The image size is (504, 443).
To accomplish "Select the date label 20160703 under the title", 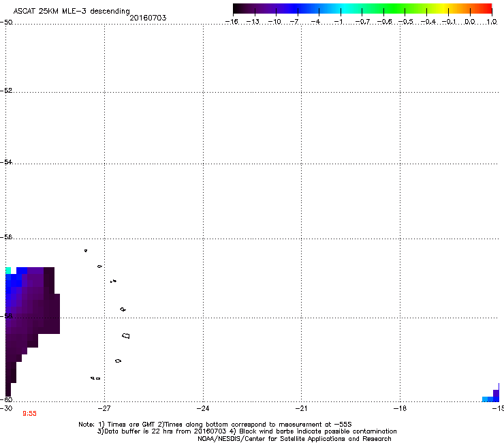I will tap(148, 18).
